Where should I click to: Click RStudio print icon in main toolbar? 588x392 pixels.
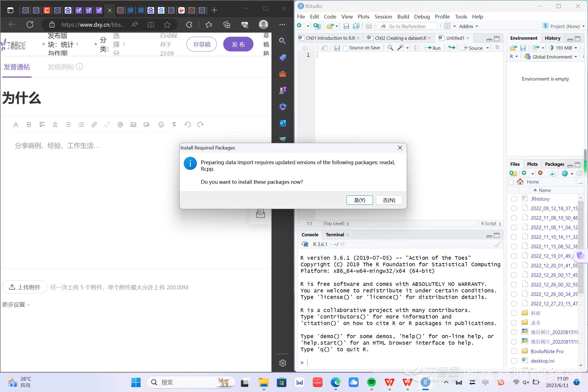pos(369,26)
